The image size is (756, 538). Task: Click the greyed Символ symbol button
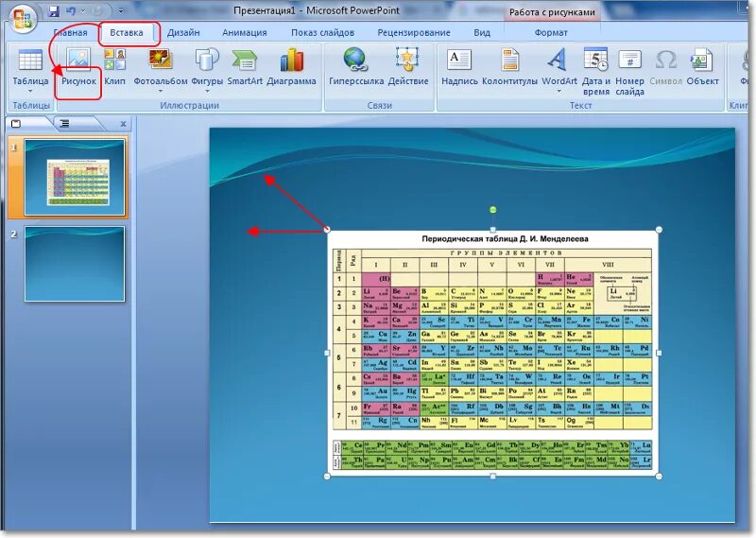pyautogui.click(x=666, y=67)
